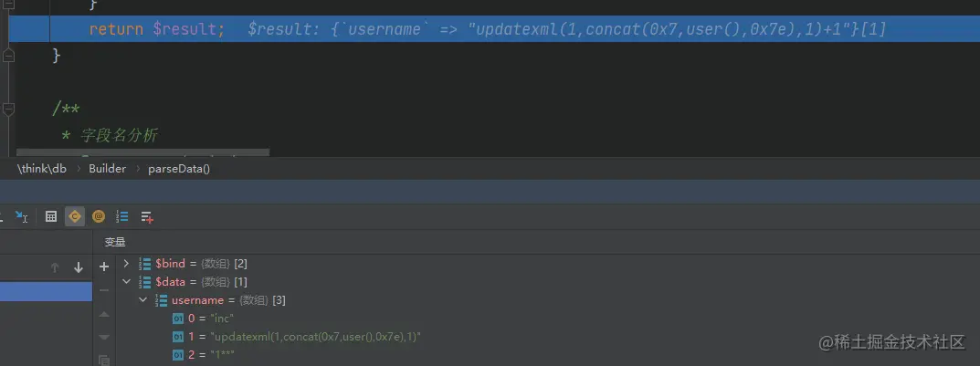This screenshot has height=366, width=980.
Task: Click the parseData() breadcrumb
Action: (x=179, y=169)
